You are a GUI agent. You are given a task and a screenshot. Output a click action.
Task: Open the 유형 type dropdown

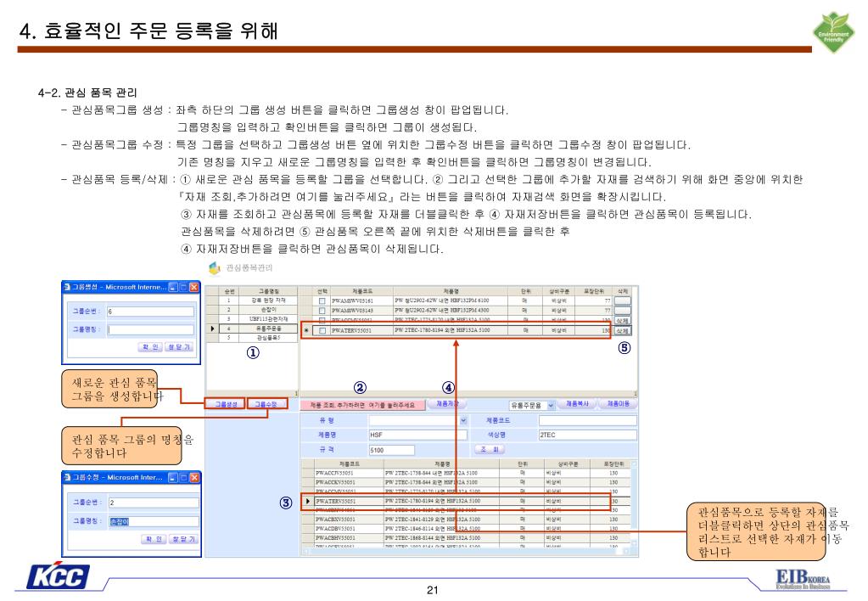(x=462, y=420)
